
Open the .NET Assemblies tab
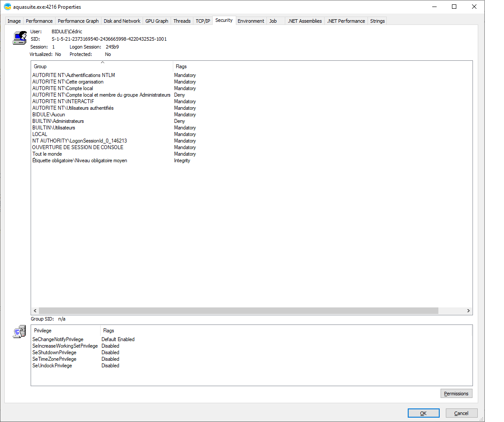click(x=304, y=21)
